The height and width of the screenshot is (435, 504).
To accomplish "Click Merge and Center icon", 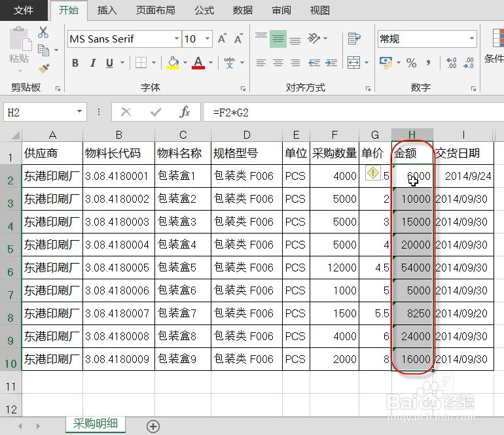I will tap(354, 62).
